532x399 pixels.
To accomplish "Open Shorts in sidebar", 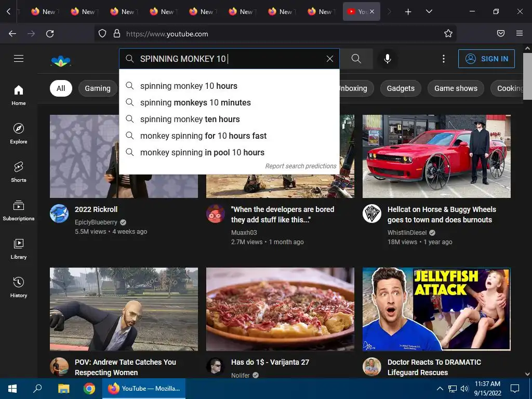I will [x=19, y=172].
